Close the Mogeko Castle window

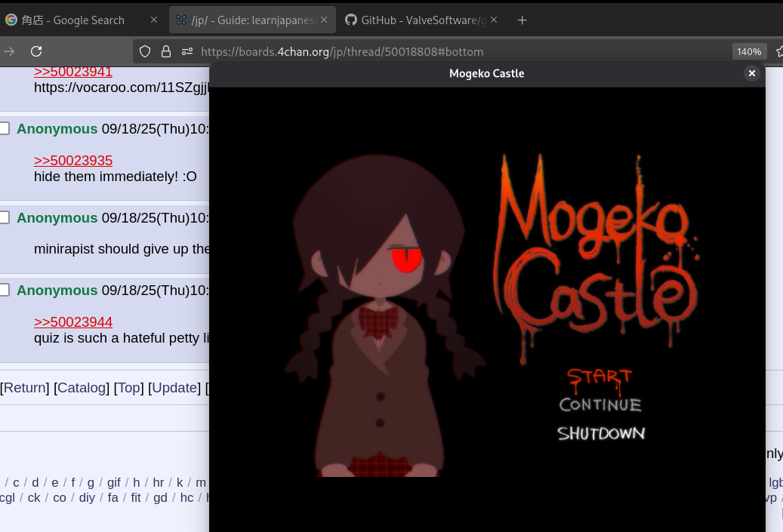751,73
